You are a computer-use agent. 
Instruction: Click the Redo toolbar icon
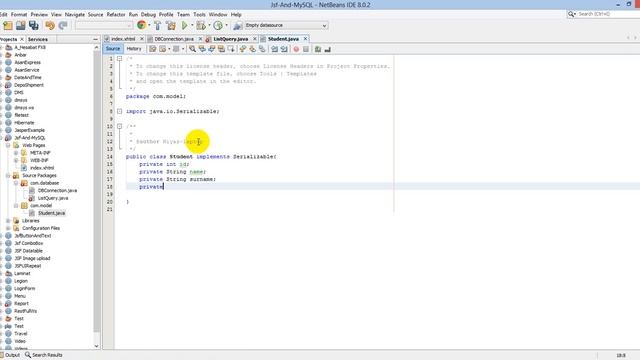point(63,25)
